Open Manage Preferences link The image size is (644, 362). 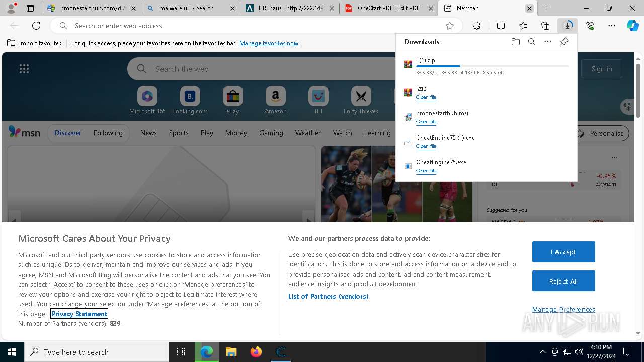[563, 309]
